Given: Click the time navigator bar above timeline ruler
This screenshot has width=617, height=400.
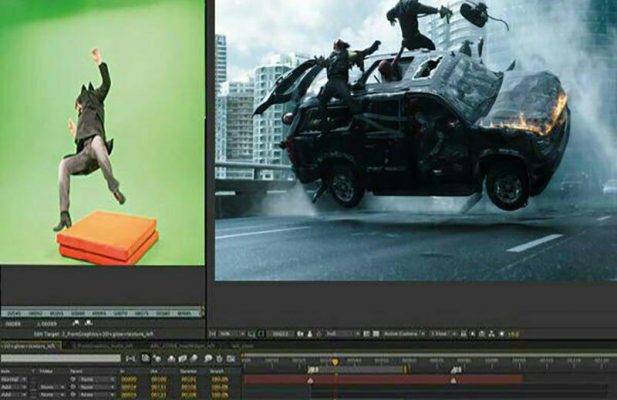Looking at the screenshot, I should (429, 355).
